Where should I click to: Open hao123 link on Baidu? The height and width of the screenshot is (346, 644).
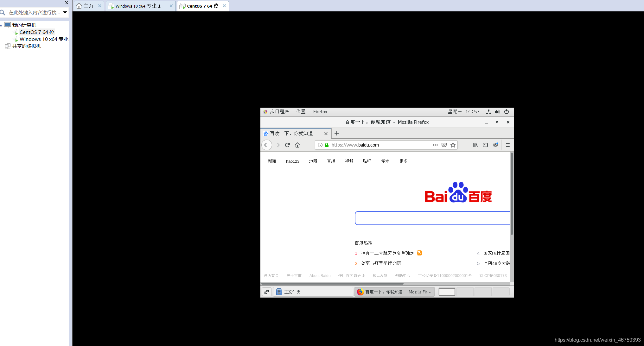[293, 161]
